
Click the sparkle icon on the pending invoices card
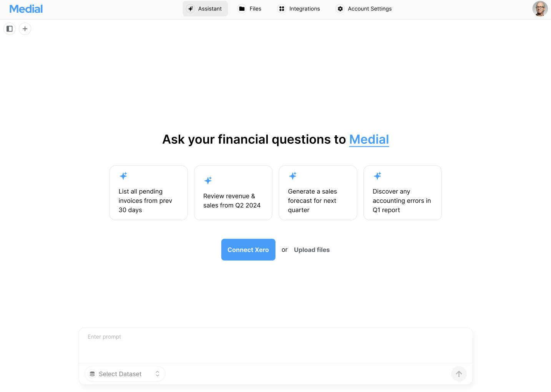pyautogui.click(x=123, y=176)
